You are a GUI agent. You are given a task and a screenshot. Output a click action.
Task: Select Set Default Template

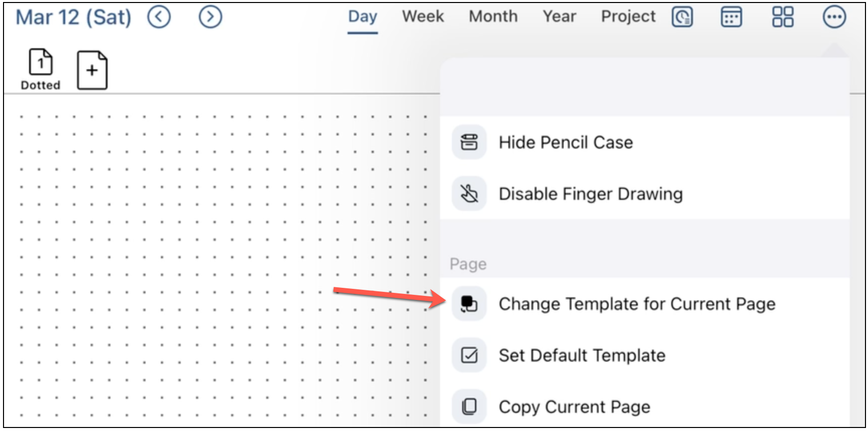(x=582, y=355)
